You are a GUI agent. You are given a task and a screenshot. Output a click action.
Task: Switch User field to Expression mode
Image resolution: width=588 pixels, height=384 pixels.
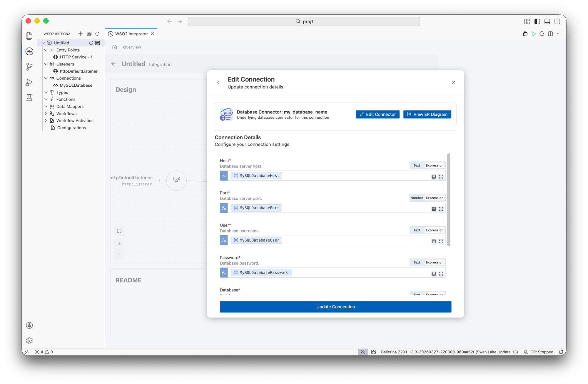[x=435, y=230]
